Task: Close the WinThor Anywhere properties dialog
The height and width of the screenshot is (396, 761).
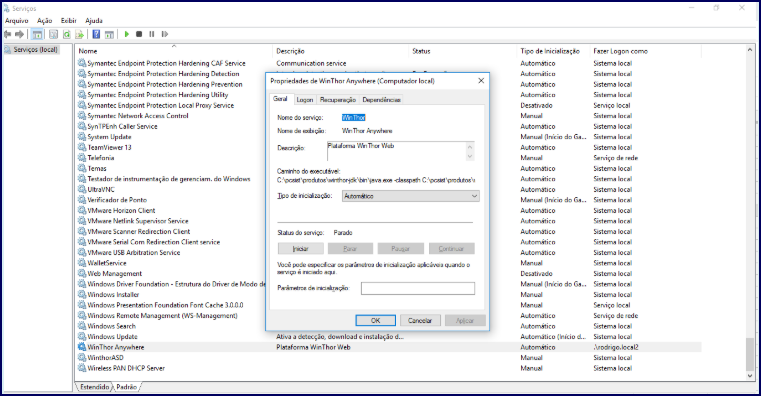Action: (481, 81)
